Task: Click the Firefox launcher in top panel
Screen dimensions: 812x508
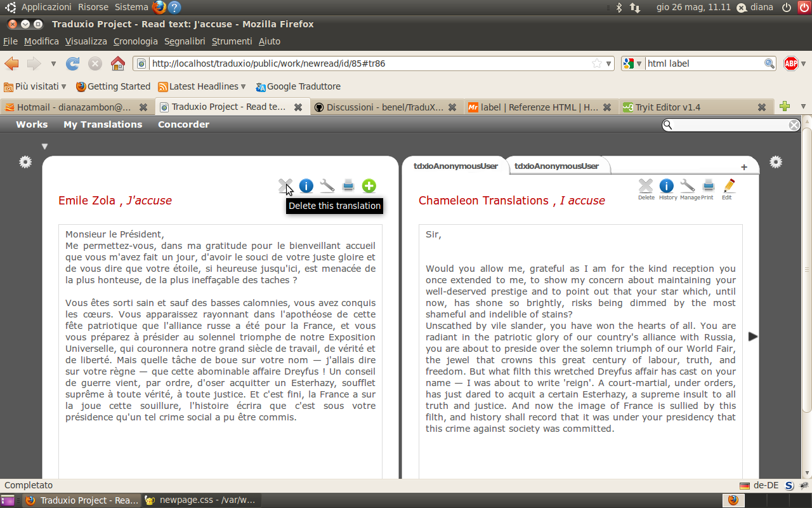Action: (x=159, y=7)
